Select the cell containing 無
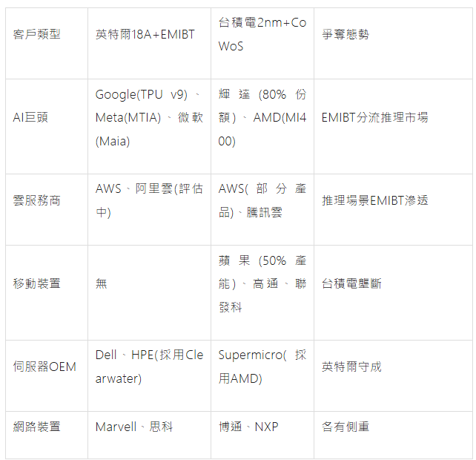The image size is (476, 460). click(x=102, y=283)
